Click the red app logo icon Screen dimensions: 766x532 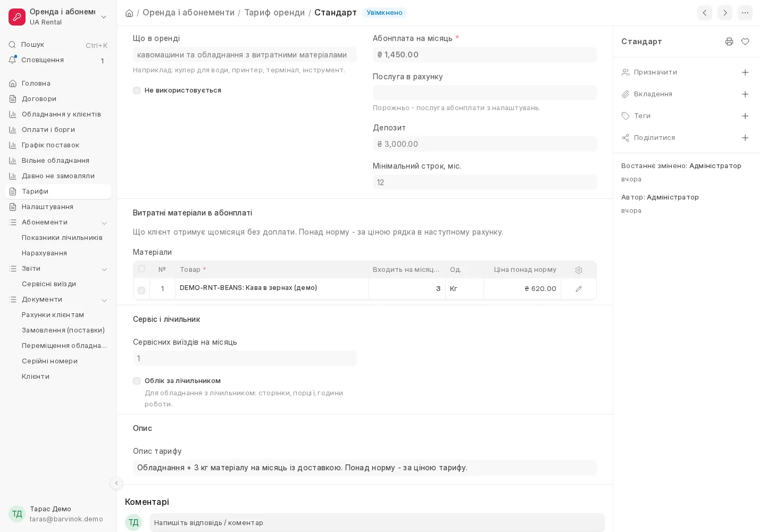point(17,17)
